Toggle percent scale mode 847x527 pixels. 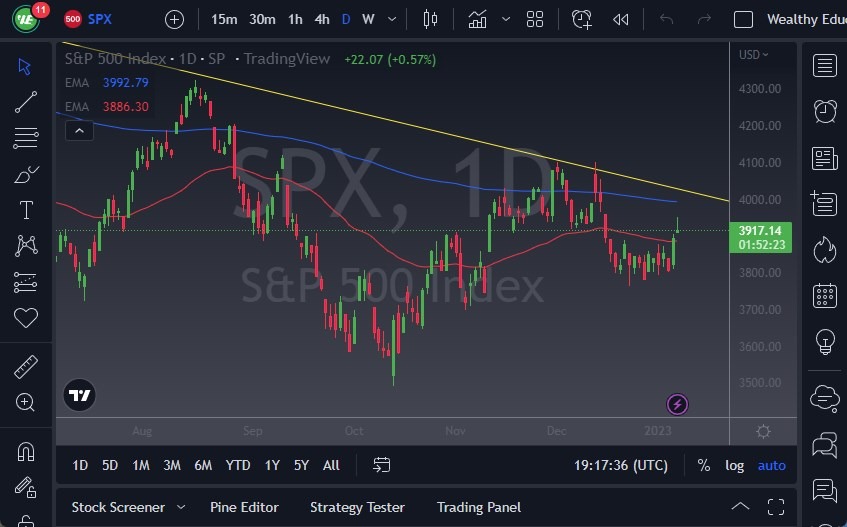coord(703,465)
